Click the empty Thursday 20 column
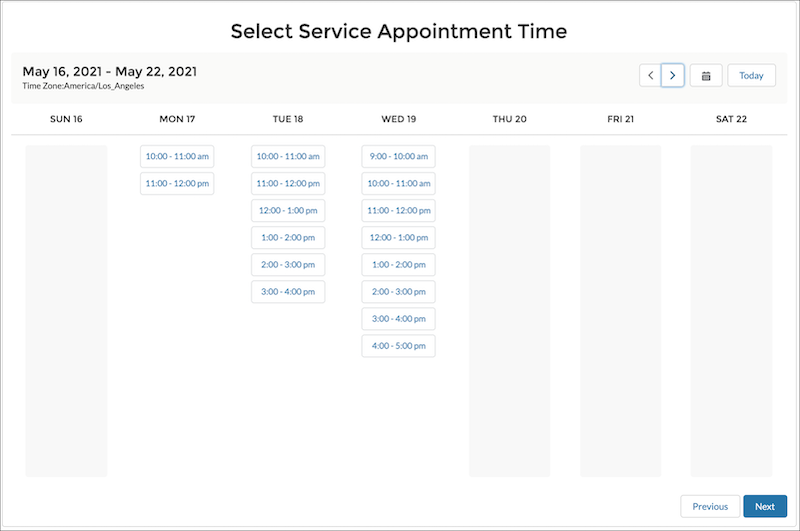This screenshot has height=531, width=800. 510,311
